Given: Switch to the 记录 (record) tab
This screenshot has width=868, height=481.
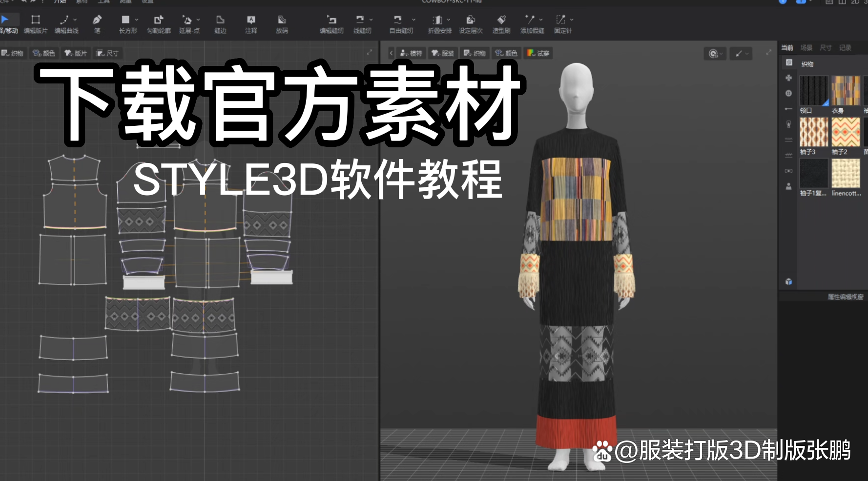Looking at the screenshot, I should click(x=845, y=48).
